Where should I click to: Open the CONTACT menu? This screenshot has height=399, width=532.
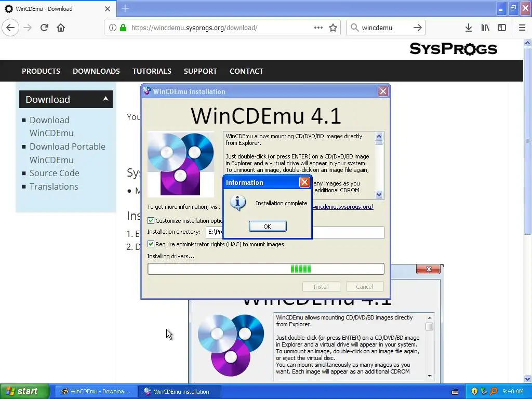click(246, 71)
